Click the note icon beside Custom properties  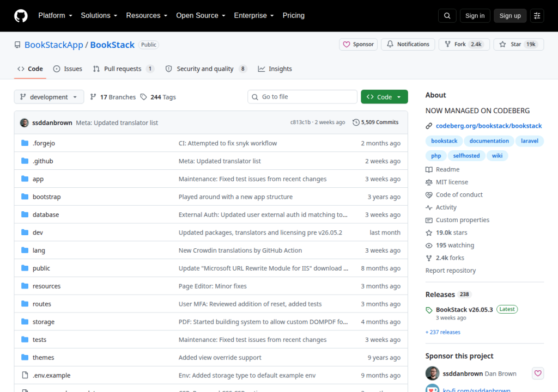(429, 220)
